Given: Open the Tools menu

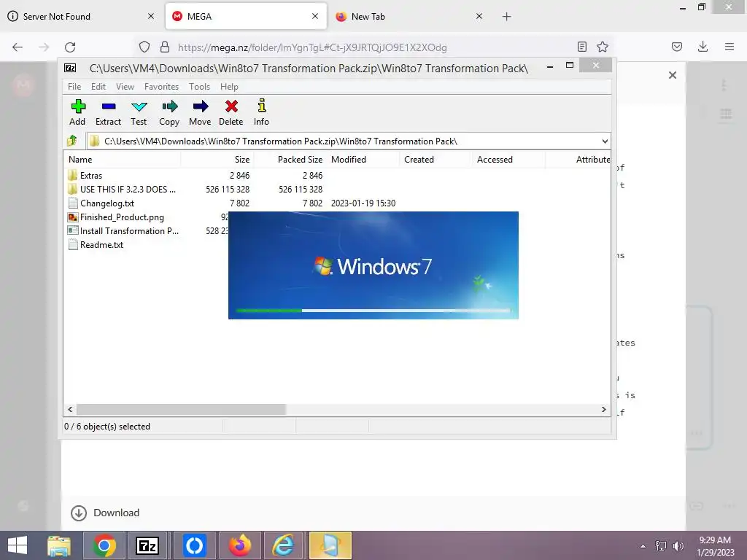Looking at the screenshot, I should point(199,87).
